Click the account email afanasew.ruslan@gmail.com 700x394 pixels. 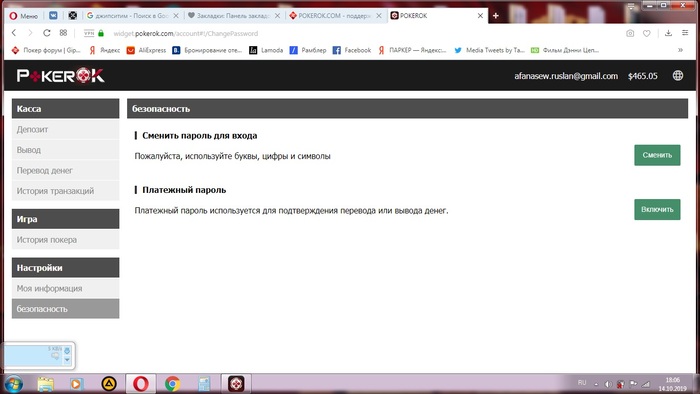(x=566, y=76)
